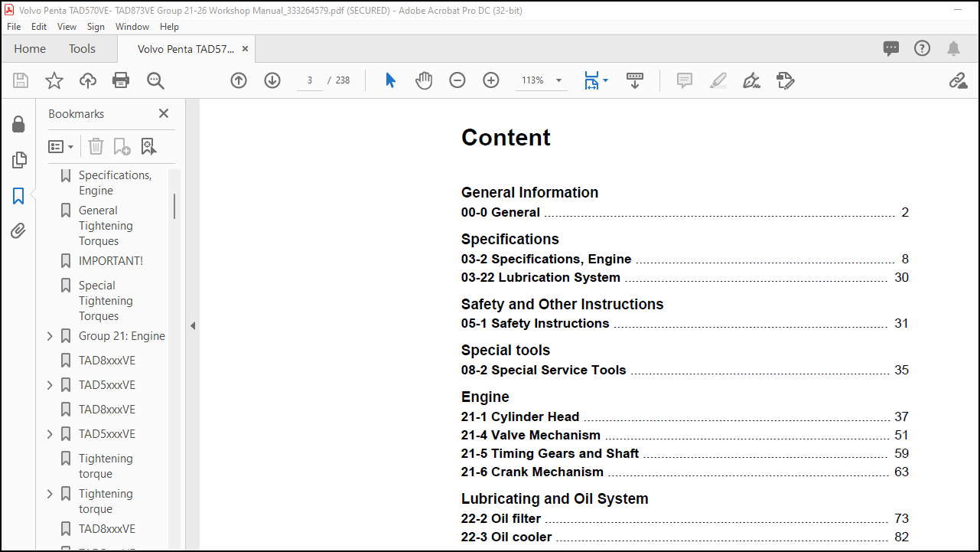980x552 pixels.
Task: Open the sign document pen tool
Action: coord(752,80)
